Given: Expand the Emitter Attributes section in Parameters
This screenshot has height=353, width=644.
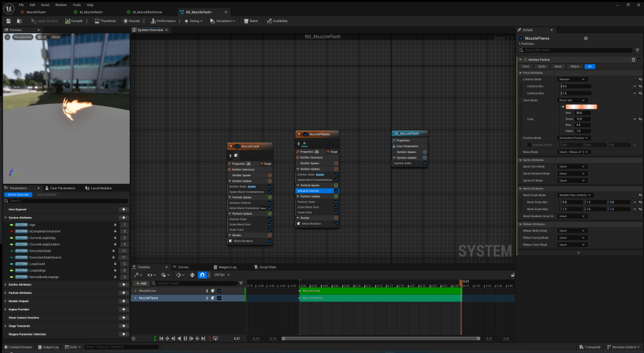Looking at the screenshot, I should point(6,284).
